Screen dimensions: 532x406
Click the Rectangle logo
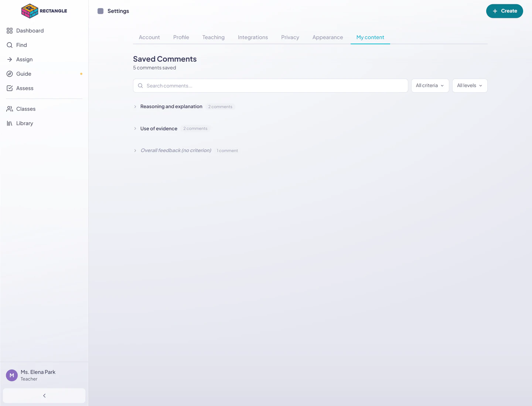(x=44, y=11)
